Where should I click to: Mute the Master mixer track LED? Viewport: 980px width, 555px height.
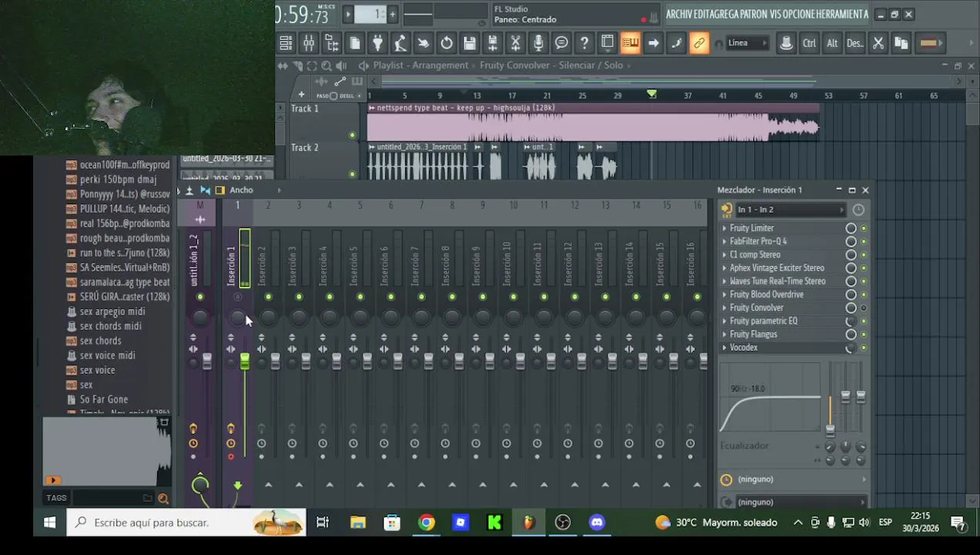pyautogui.click(x=200, y=297)
